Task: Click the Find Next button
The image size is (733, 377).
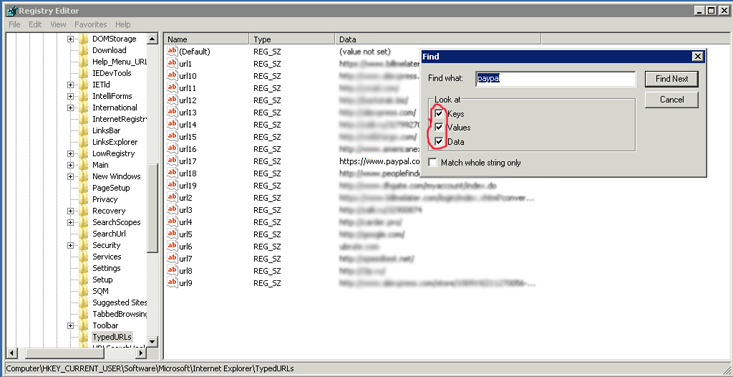Action: pos(672,79)
